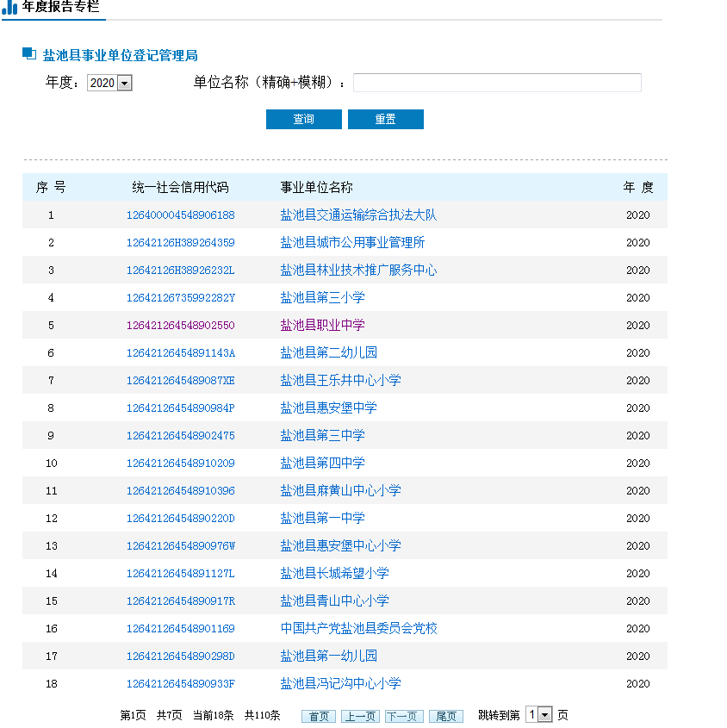Open credit code 12642126454890255O link
Viewport: 727px width, 728px height.
point(181,325)
